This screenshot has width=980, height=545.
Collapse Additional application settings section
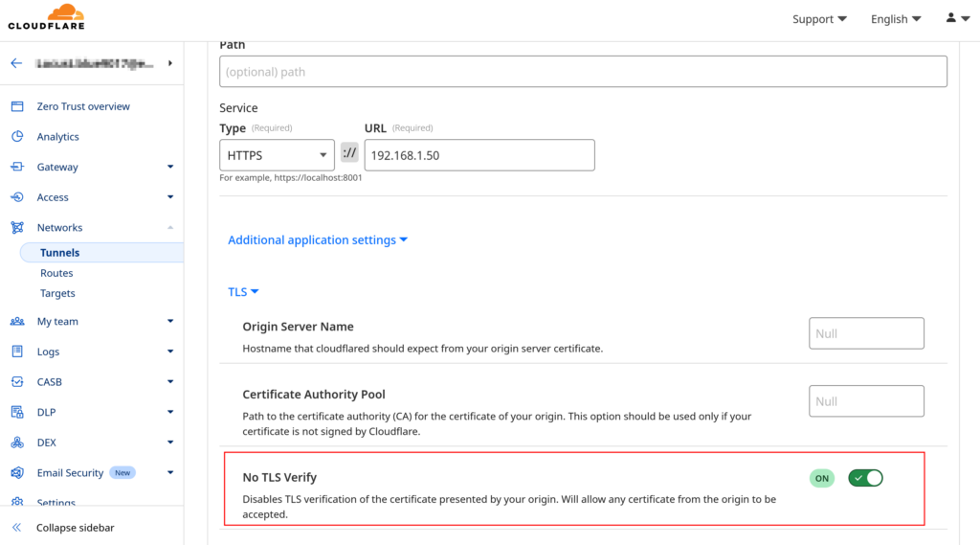click(x=318, y=239)
